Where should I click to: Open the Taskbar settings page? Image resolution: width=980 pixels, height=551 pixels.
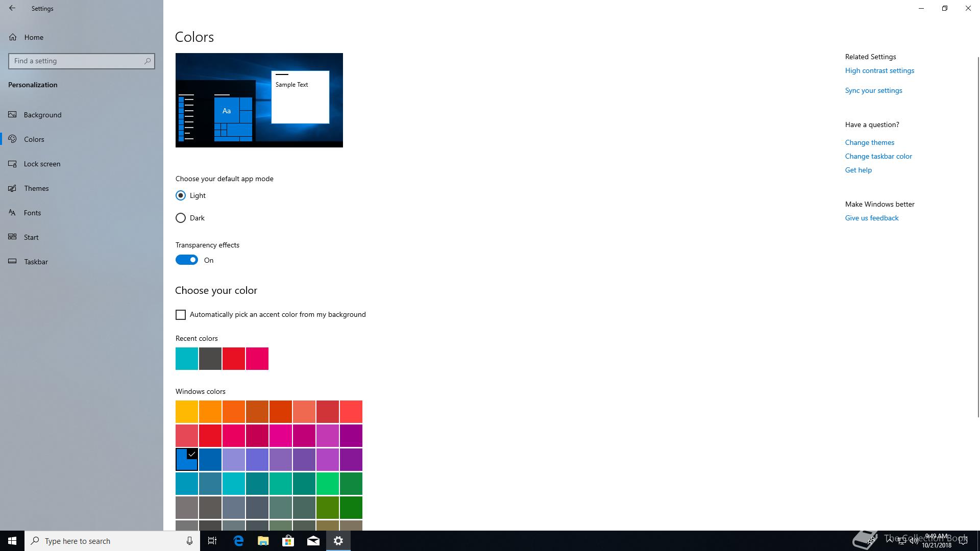(82, 262)
